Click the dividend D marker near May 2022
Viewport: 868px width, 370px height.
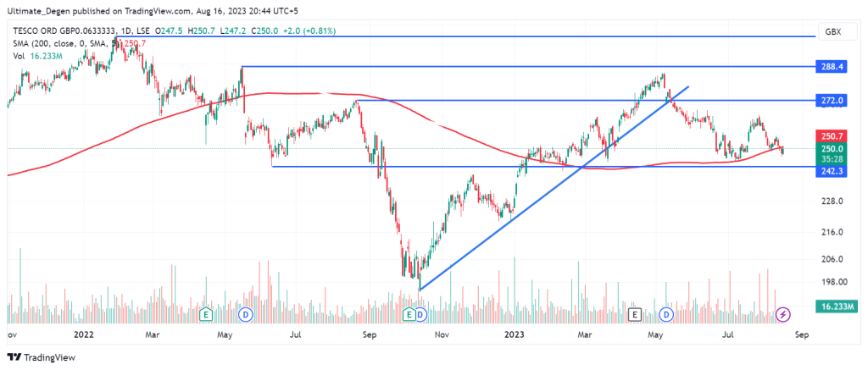[x=244, y=315]
